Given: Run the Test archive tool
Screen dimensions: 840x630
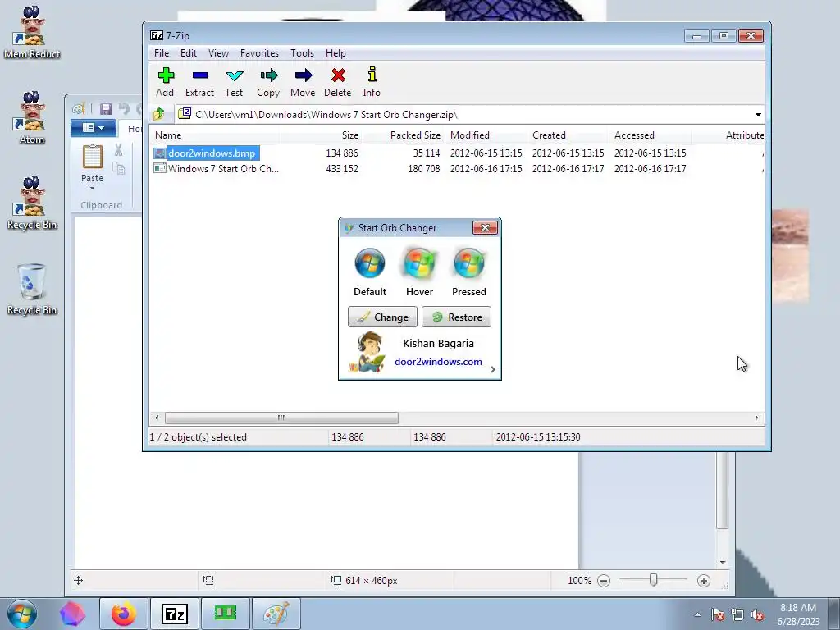Looking at the screenshot, I should coord(234,82).
